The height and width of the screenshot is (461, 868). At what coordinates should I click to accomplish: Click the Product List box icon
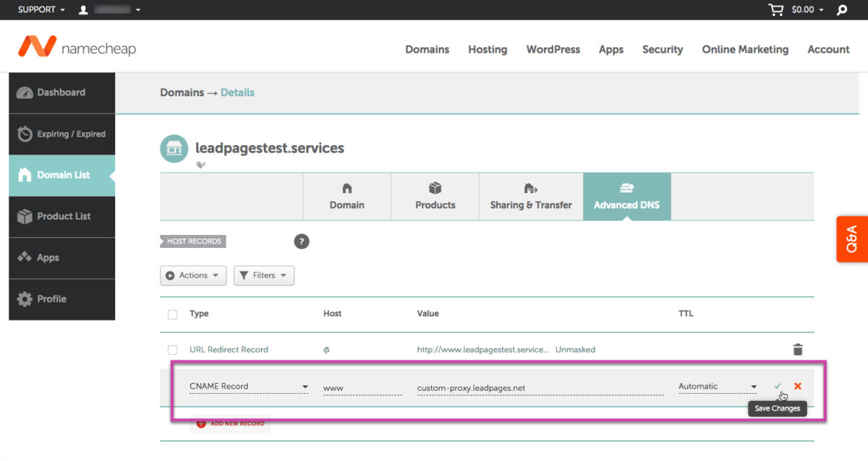coord(25,216)
